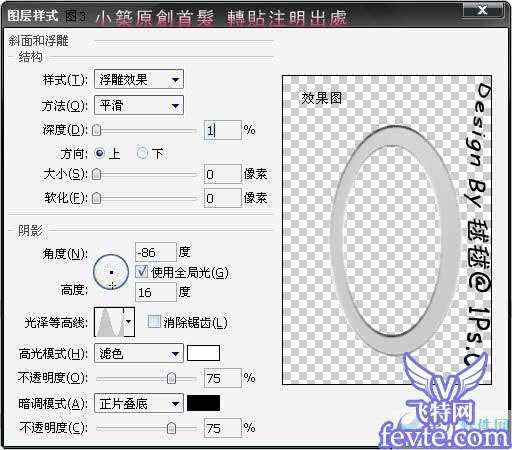This screenshot has width=512, height=450.
Task: Click the 大小 size slider handle
Action: point(97,174)
